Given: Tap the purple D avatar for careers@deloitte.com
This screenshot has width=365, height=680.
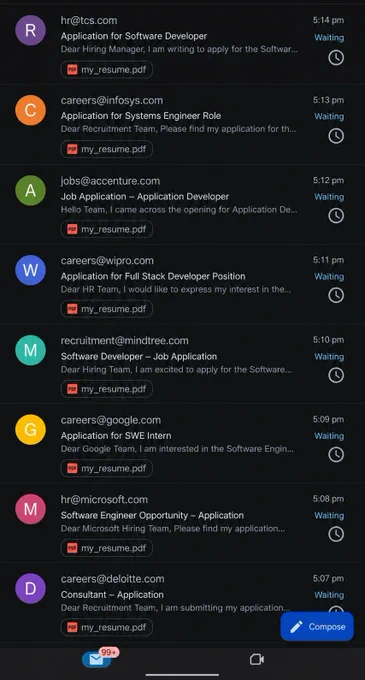Looking at the screenshot, I should (30, 588).
